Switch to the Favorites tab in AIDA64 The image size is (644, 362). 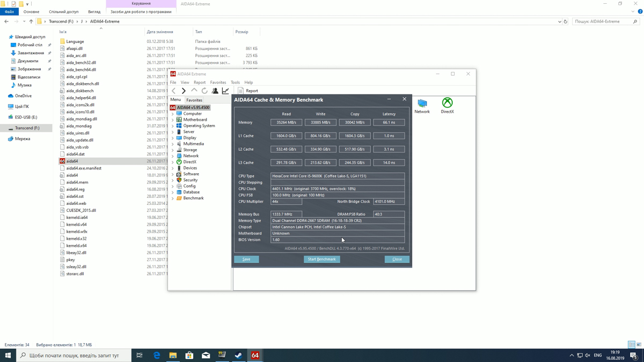click(x=194, y=100)
